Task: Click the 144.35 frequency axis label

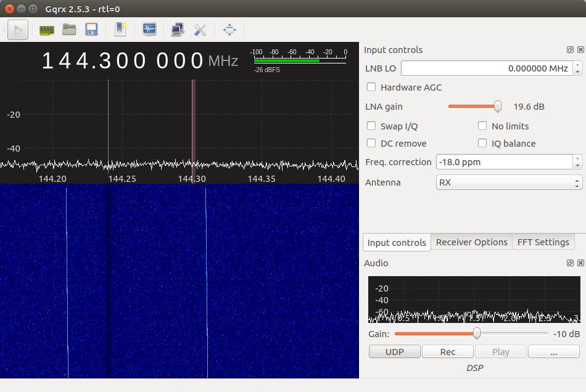Action: [x=262, y=179]
